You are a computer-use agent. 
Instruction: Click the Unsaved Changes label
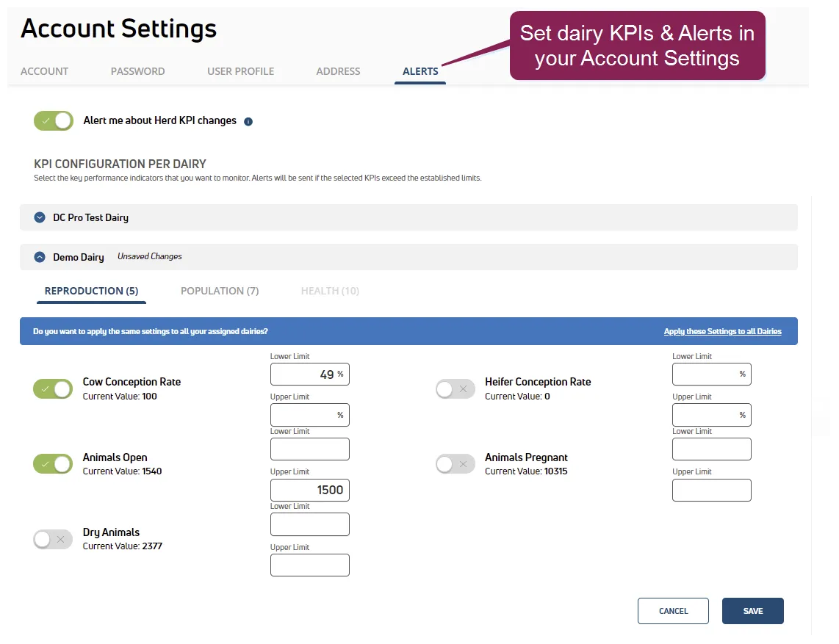click(x=150, y=256)
